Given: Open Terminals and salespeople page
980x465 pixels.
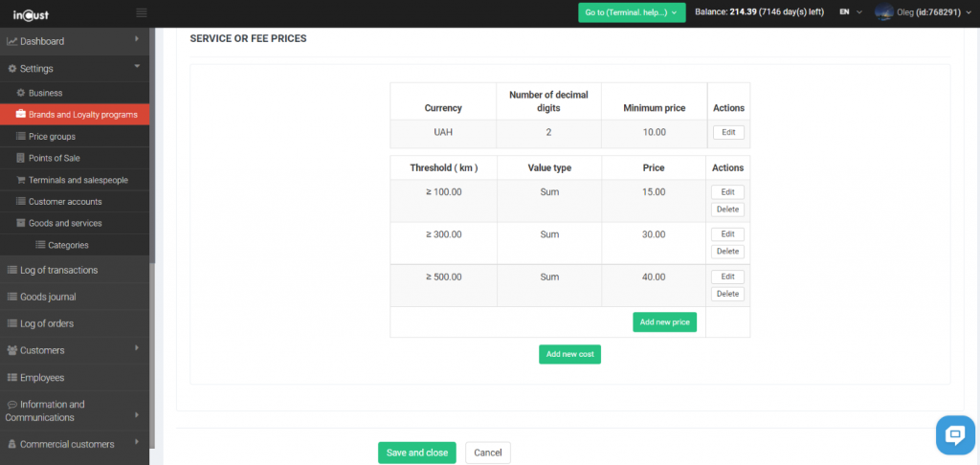Looking at the screenshot, I should click(78, 180).
